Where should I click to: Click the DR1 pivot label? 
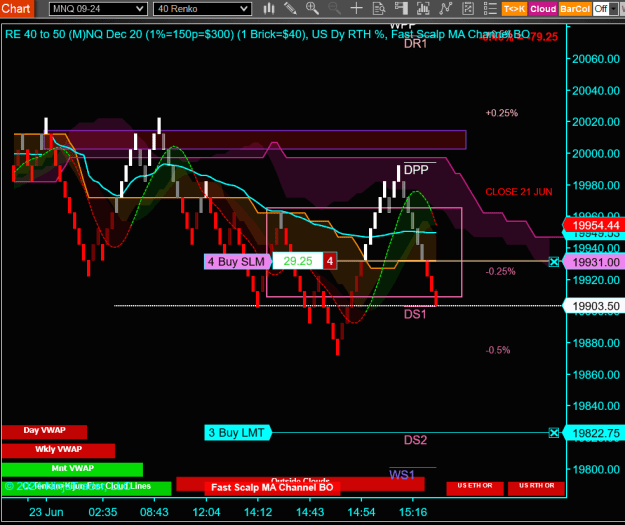pyautogui.click(x=415, y=44)
